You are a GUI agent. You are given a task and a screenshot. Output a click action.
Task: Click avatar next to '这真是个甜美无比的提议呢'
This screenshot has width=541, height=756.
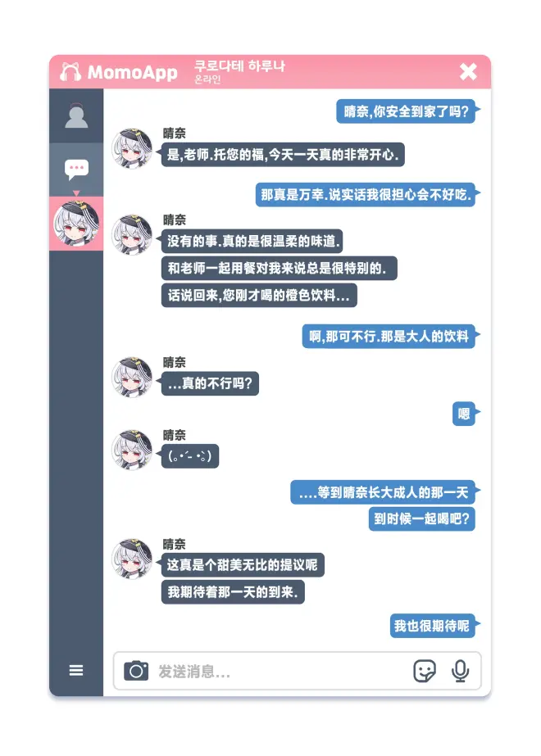tap(132, 559)
